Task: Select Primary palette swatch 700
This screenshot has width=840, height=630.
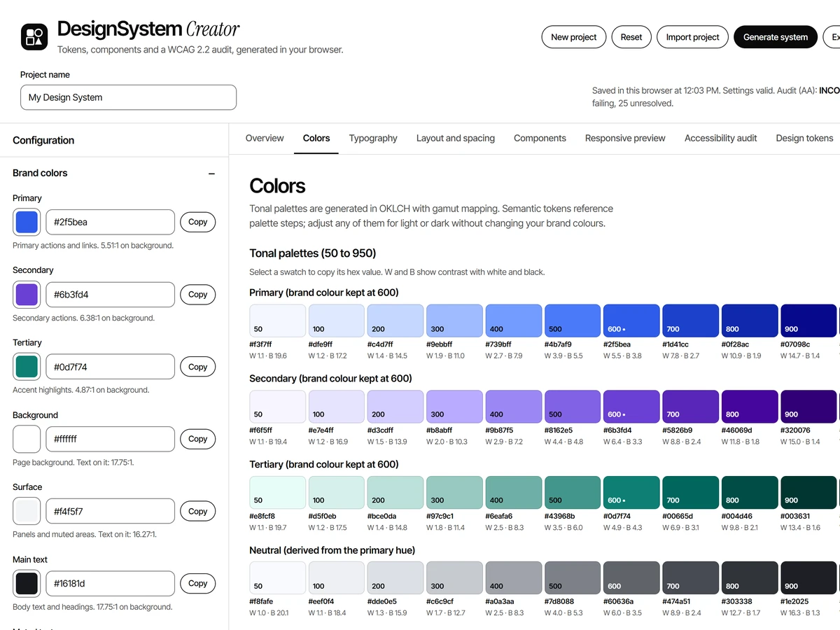Action: tap(691, 321)
